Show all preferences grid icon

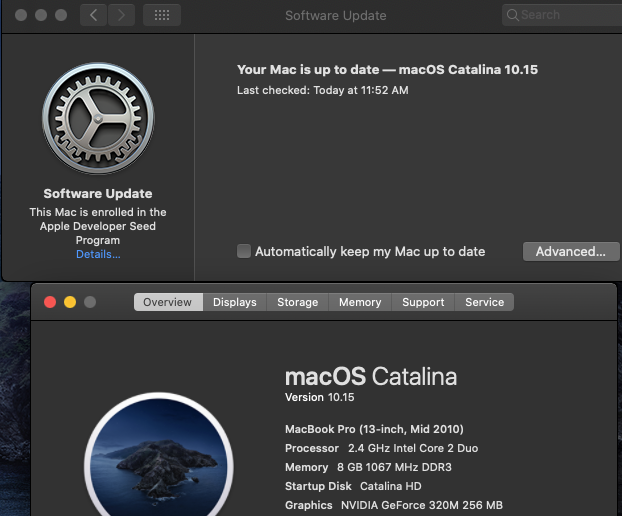tap(162, 15)
